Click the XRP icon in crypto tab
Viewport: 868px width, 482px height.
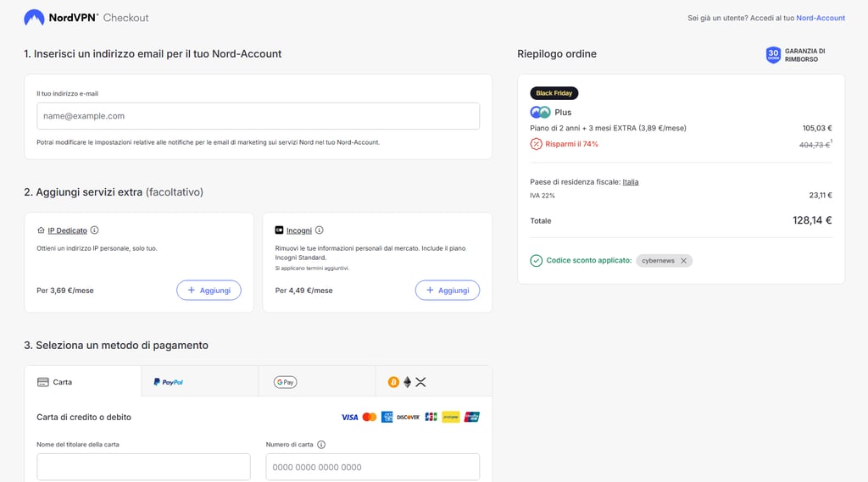pyautogui.click(x=420, y=382)
